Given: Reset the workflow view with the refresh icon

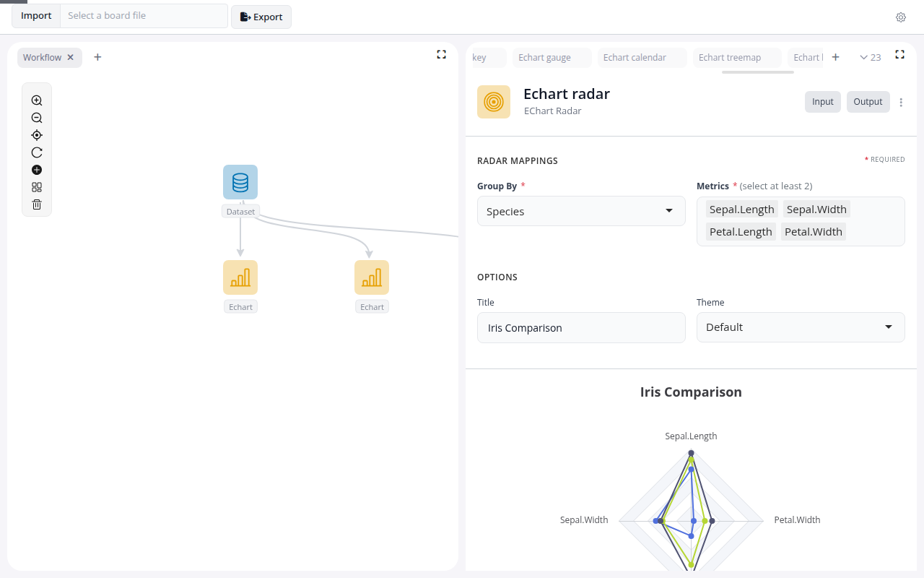Looking at the screenshot, I should [36, 152].
